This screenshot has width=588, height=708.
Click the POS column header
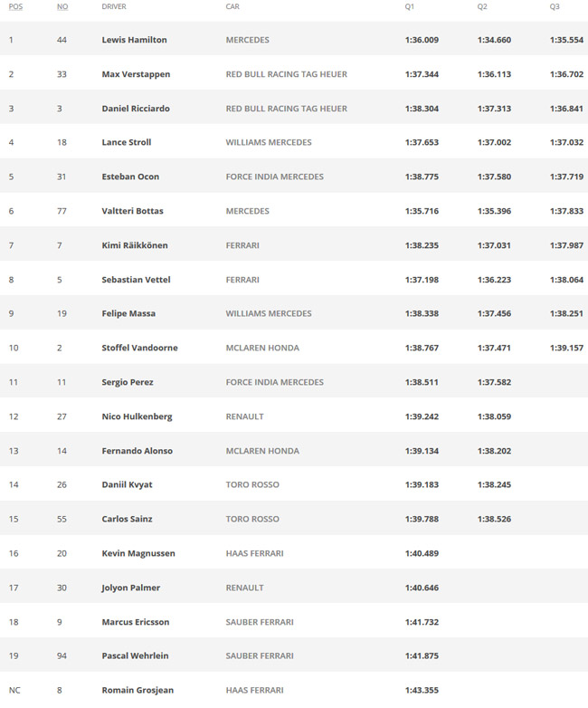pyautogui.click(x=15, y=6)
